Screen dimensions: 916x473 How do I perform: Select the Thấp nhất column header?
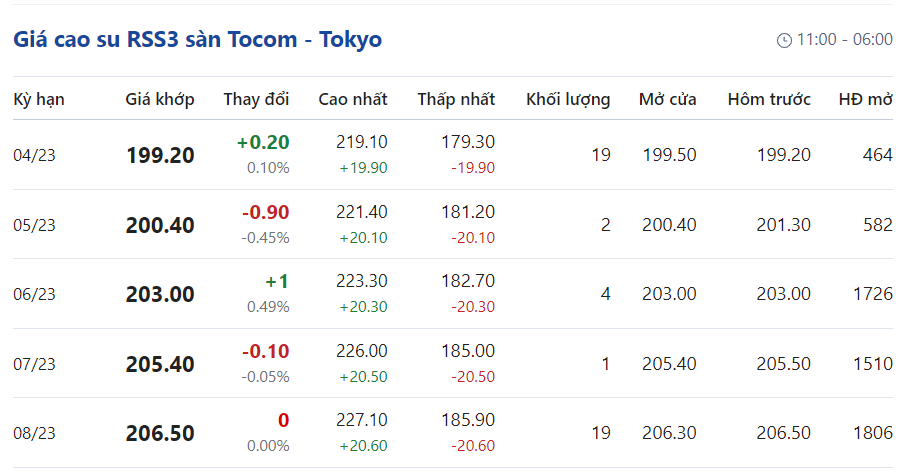coord(456,99)
